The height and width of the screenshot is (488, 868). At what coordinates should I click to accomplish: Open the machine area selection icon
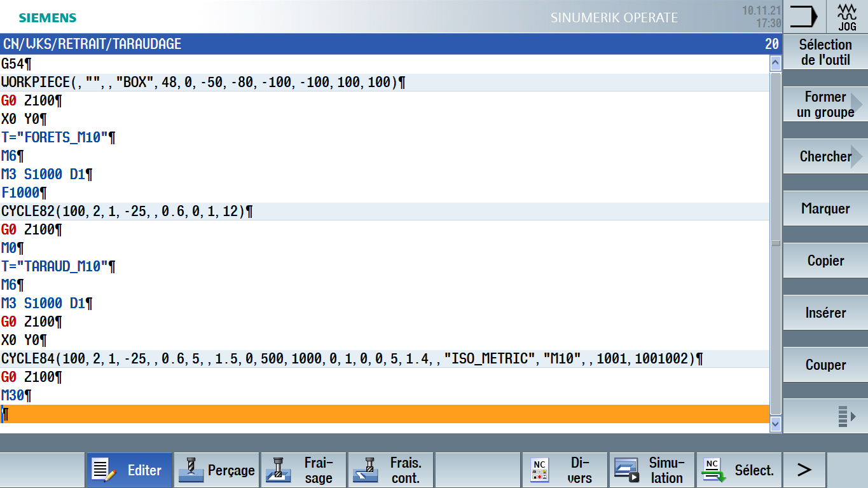tap(804, 17)
